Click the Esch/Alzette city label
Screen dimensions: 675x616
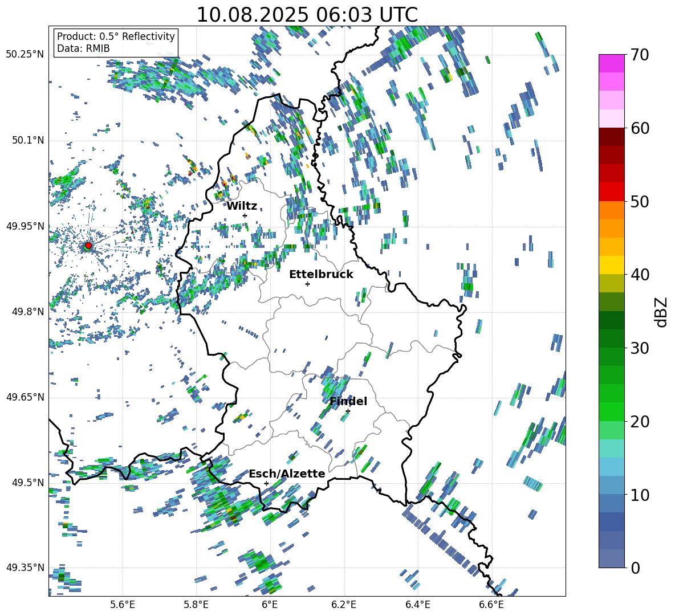(287, 474)
